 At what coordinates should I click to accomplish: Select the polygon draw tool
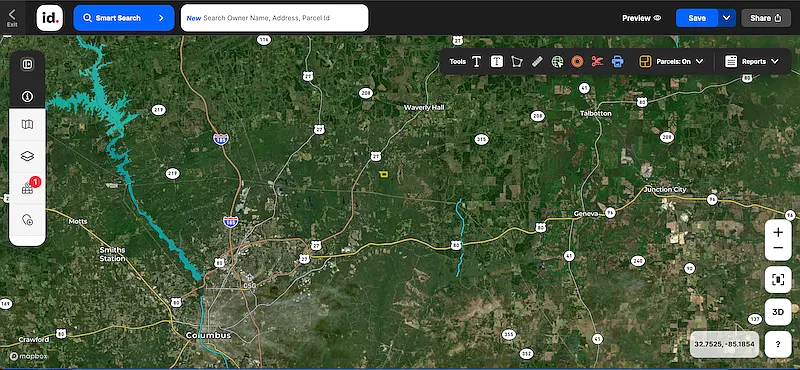[517, 61]
